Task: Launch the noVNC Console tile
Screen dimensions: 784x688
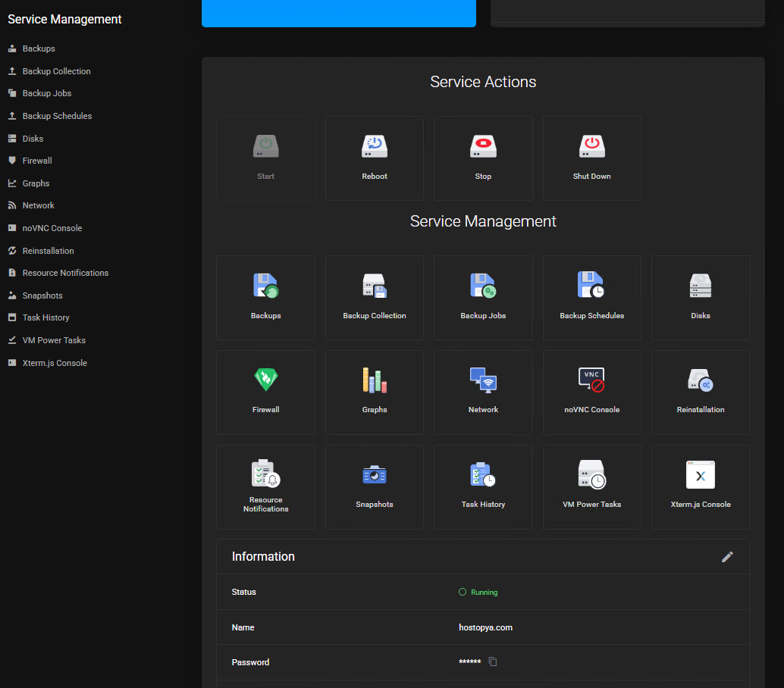Action: point(592,392)
